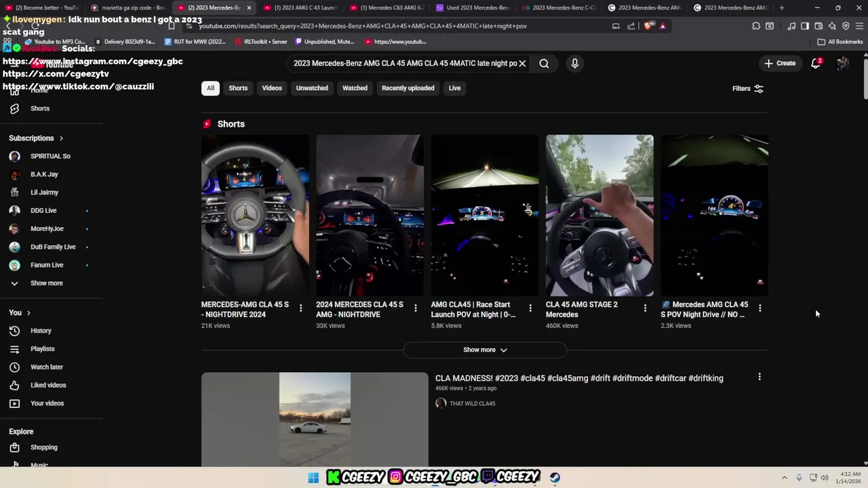Open the Windows Start button
This screenshot has height=488, width=868.
point(313,478)
